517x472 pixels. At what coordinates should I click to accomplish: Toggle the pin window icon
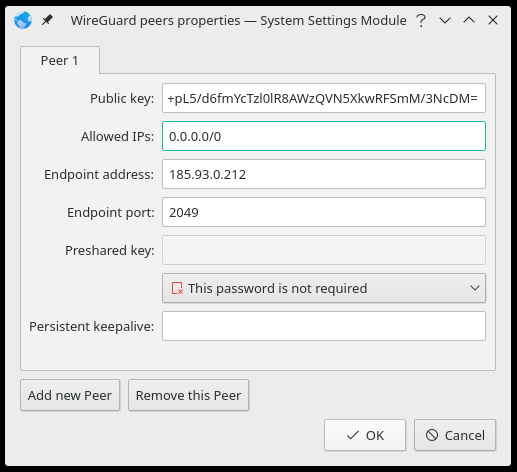tap(47, 20)
